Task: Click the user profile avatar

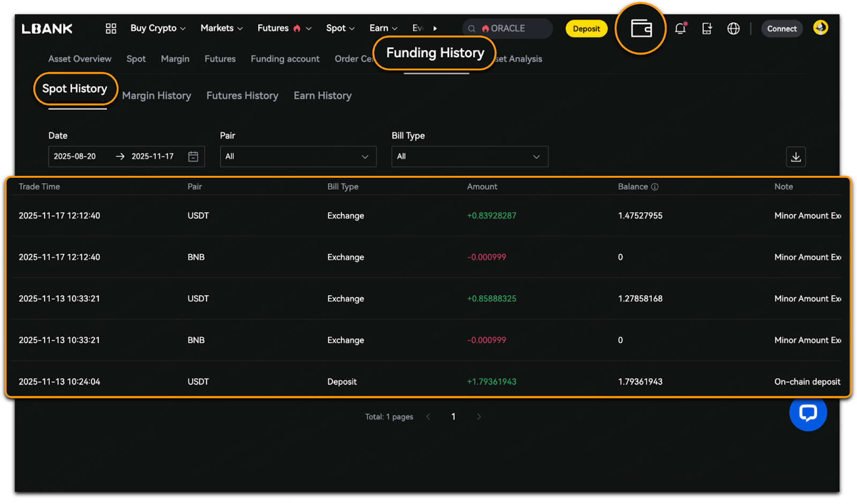Action: pos(820,27)
